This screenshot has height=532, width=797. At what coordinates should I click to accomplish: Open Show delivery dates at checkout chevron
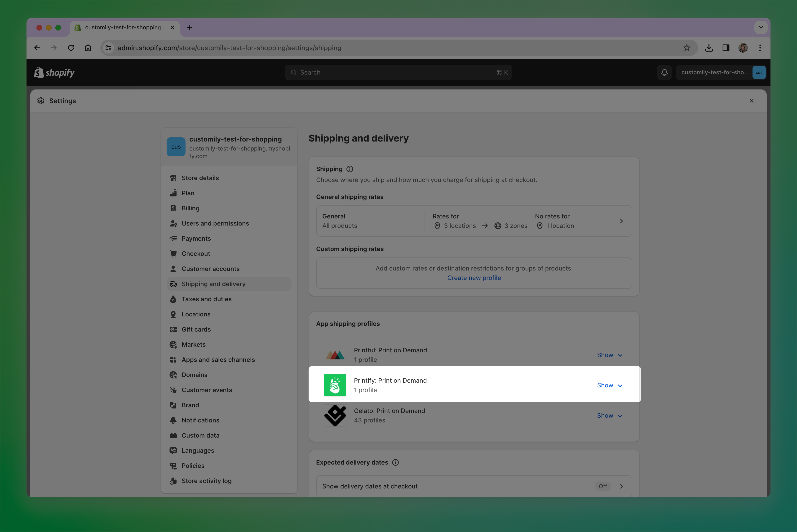[621, 486]
